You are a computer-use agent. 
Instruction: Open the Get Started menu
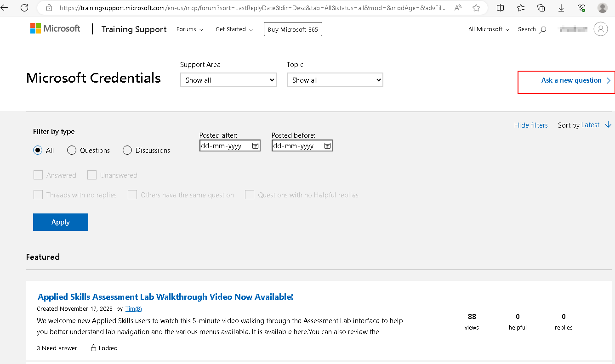pos(234,29)
